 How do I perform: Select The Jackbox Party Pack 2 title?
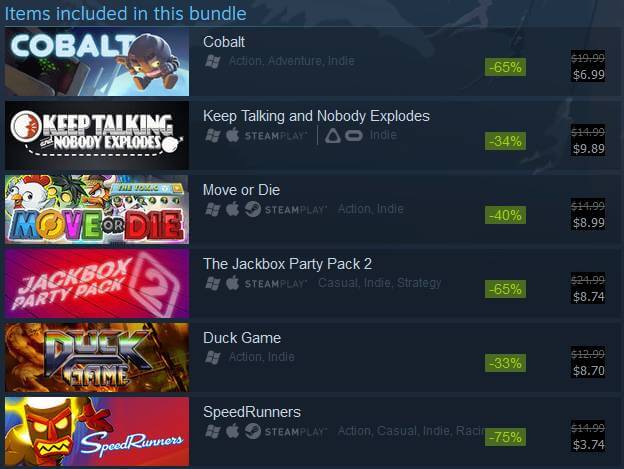[x=287, y=264]
